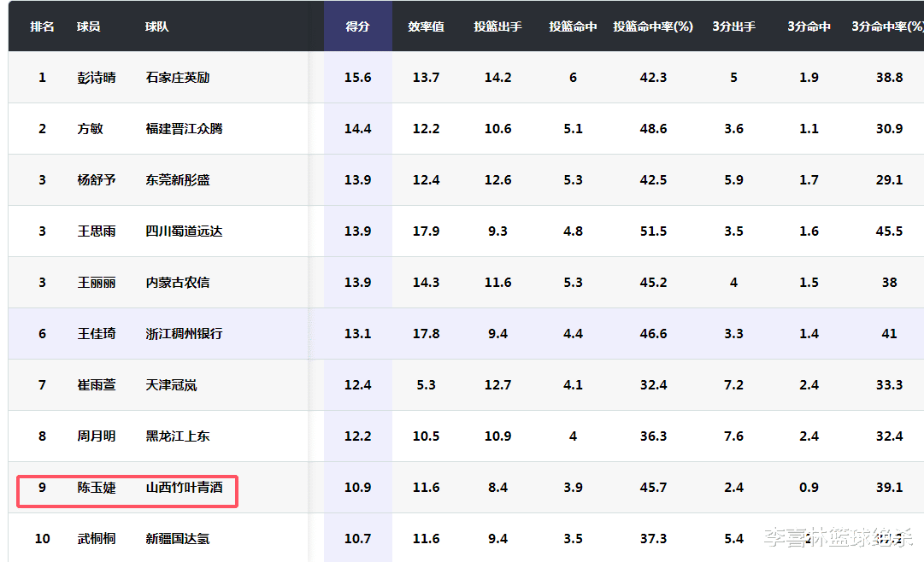This screenshot has height=562, width=924.
Task: Click 王佳琦's 13.1 score cell
Action: pos(357,334)
